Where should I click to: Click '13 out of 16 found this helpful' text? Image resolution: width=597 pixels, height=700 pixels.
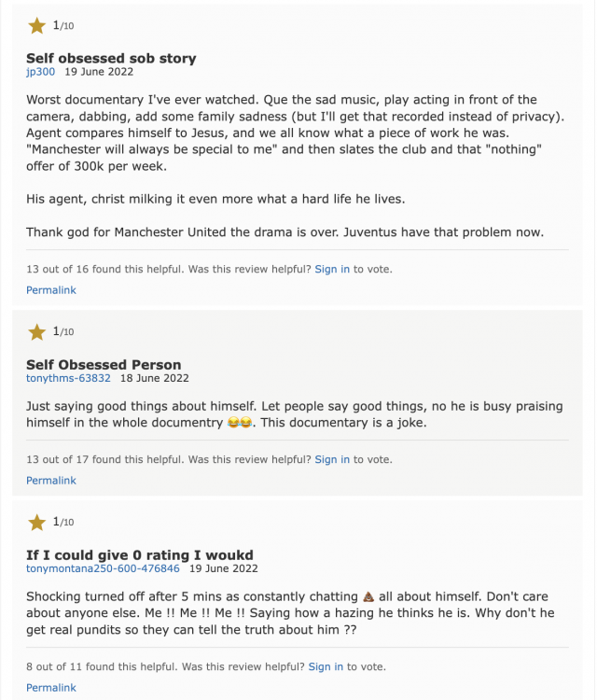click(104, 269)
